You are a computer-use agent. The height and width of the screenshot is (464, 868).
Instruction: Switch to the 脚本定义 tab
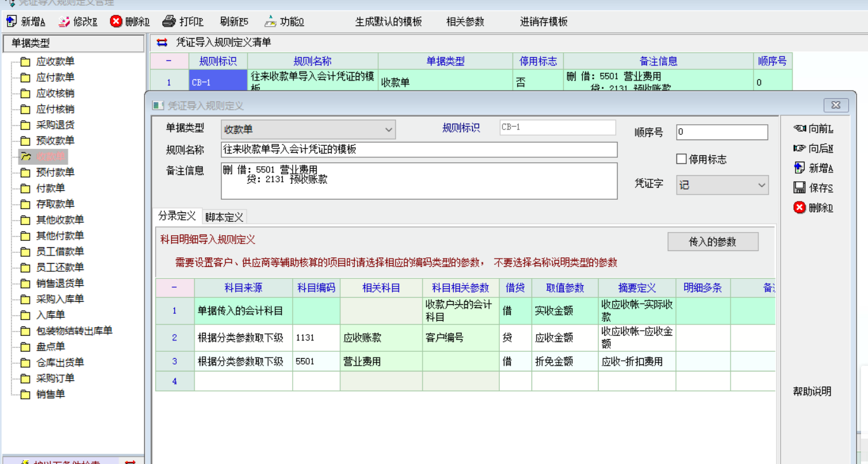pos(224,217)
